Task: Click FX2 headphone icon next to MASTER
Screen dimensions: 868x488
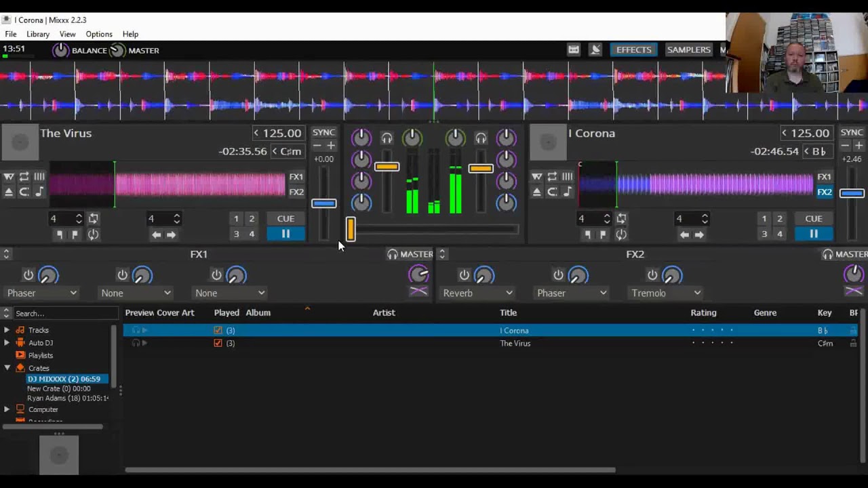Action: pyautogui.click(x=828, y=254)
